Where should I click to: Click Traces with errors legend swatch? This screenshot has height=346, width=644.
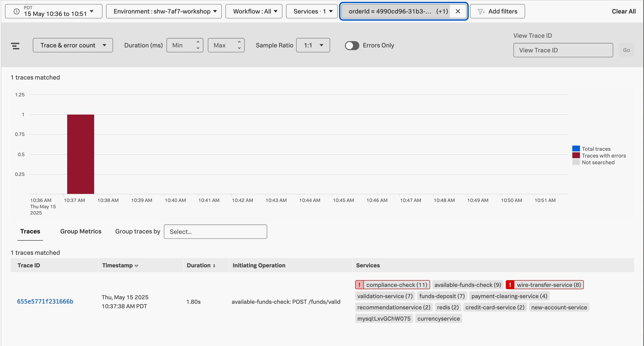[x=576, y=155]
